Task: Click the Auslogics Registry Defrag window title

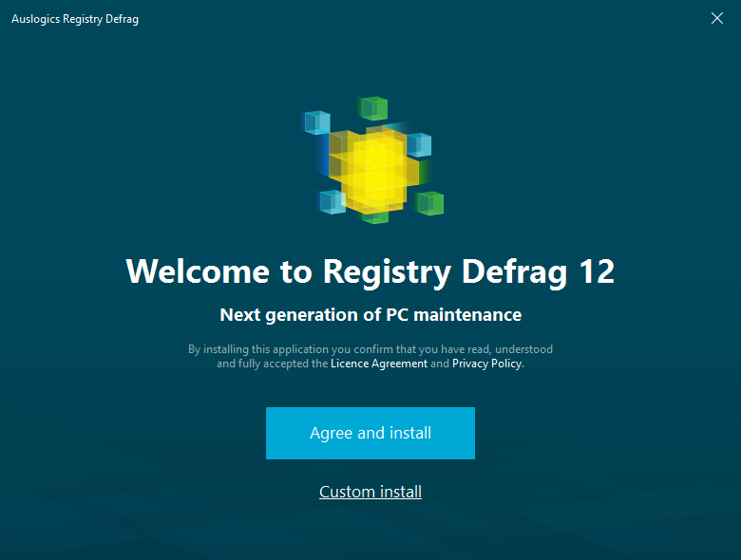Action: coord(75,19)
